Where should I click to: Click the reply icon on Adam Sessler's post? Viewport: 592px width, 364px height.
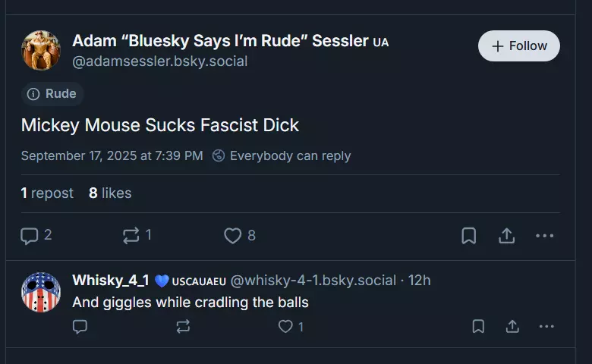coord(30,236)
